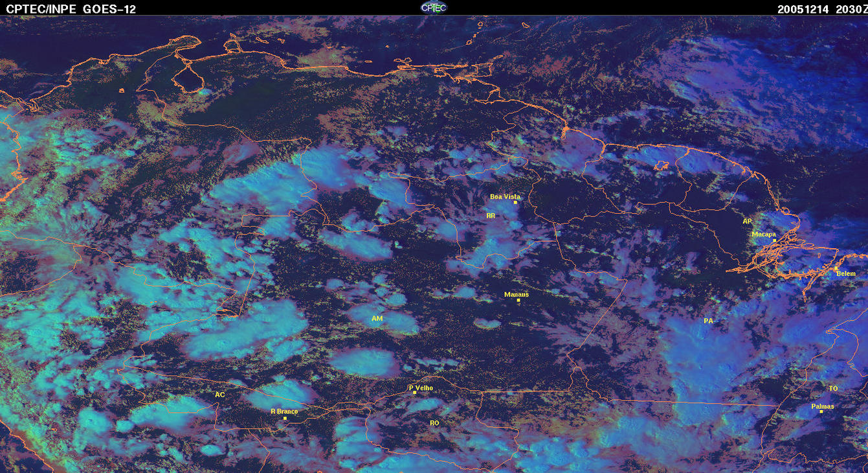Click the P Velho city marker square
This screenshot has height=473, width=868.
pyautogui.click(x=415, y=393)
